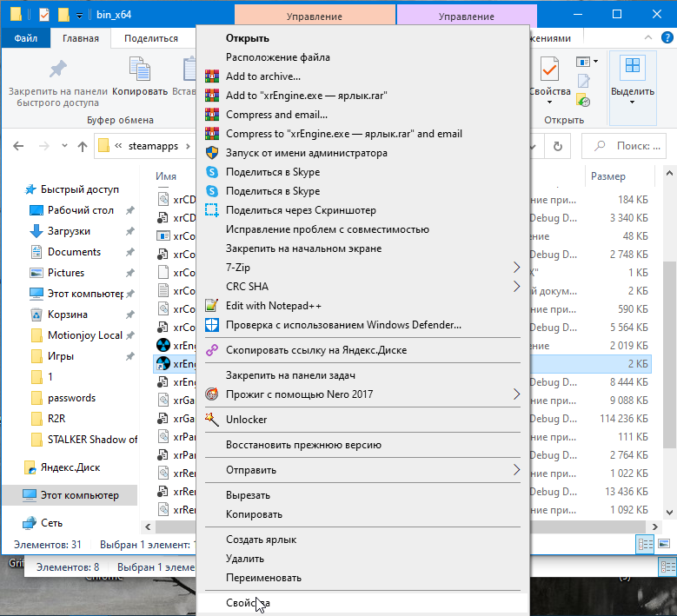Switch to Поделиться ribbon tab
Image resolution: width=677 pixels, height=616 pixels.
click(x=151, y=38)
